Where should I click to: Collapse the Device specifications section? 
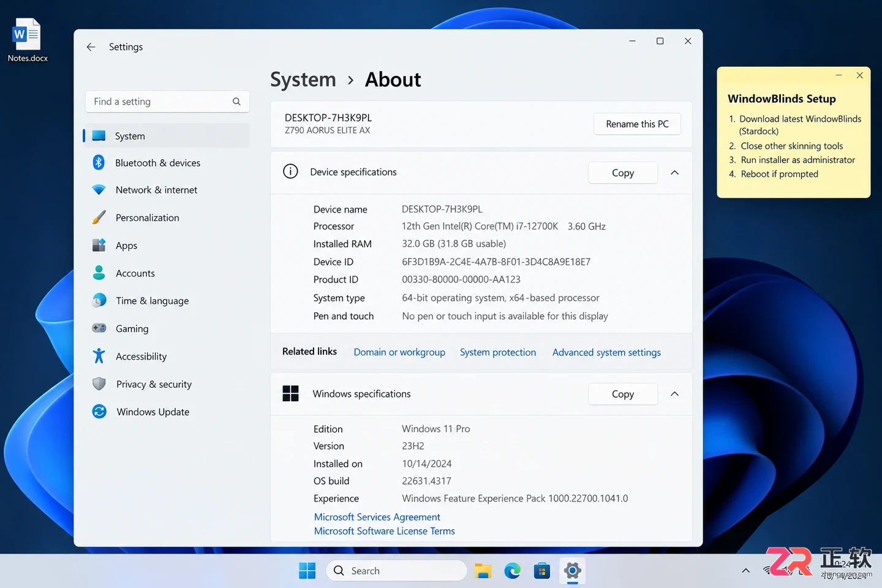tap(674, 173)
